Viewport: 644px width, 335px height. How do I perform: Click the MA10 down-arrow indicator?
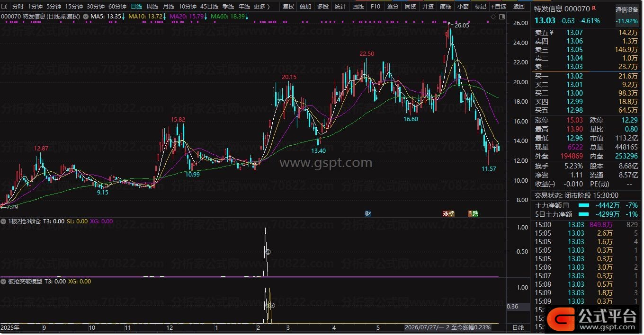(165, 17)
